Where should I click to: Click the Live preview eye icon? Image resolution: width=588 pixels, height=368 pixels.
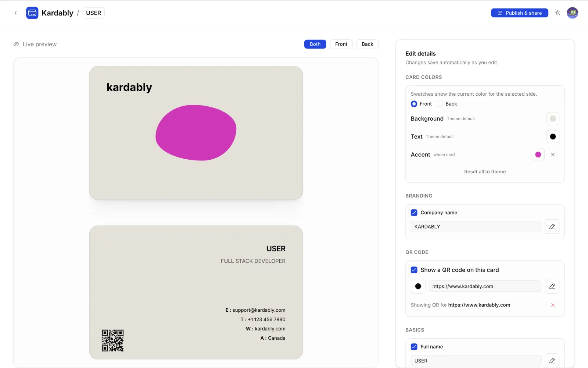tap(16, 44)
